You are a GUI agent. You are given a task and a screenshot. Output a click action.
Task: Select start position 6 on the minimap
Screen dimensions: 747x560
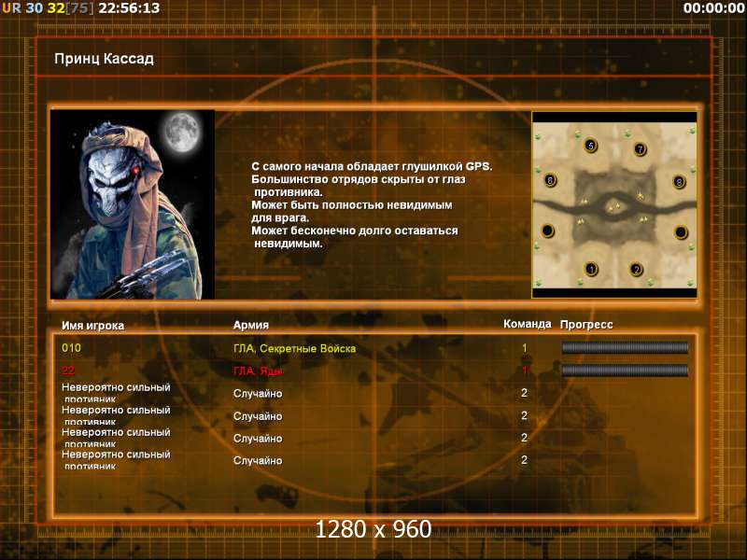550,180
